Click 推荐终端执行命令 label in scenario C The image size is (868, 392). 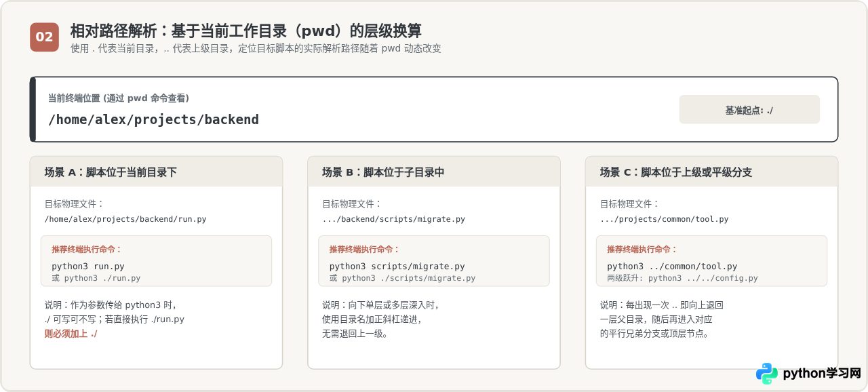coord(642,250)
